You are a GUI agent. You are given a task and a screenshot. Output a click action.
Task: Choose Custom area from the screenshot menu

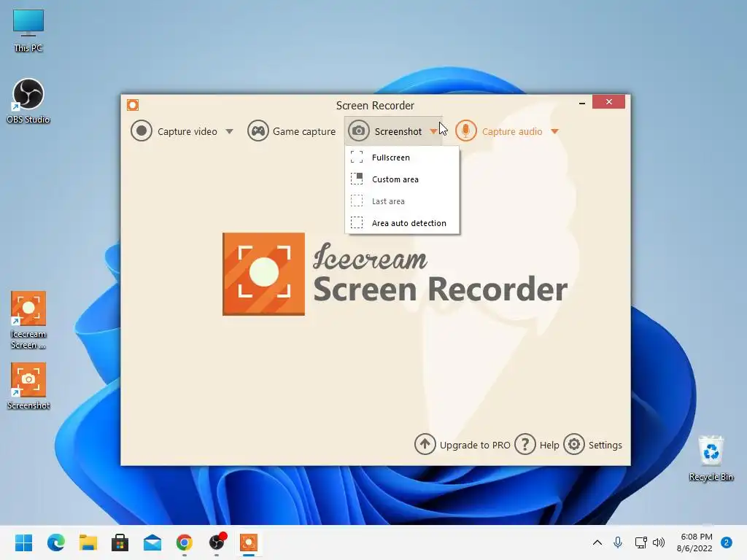coord(402,179)
